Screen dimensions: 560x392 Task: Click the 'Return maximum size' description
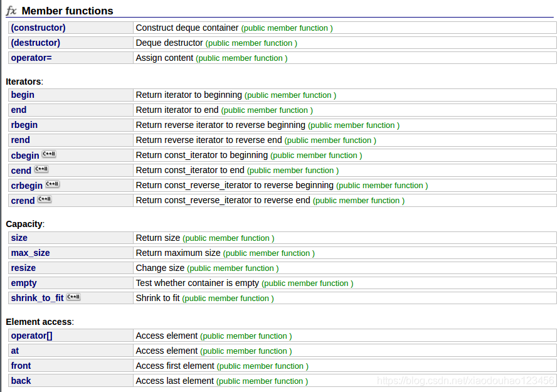(178, 253)
